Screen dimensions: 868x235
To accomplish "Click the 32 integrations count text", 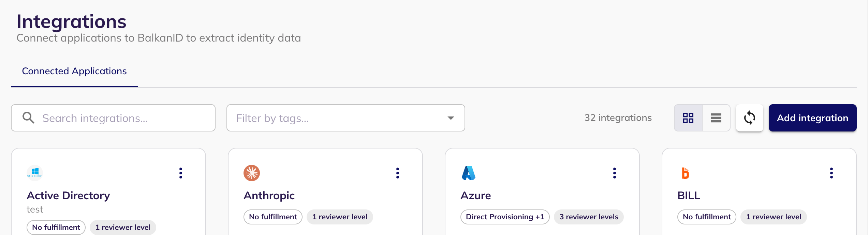I will 618,118.
